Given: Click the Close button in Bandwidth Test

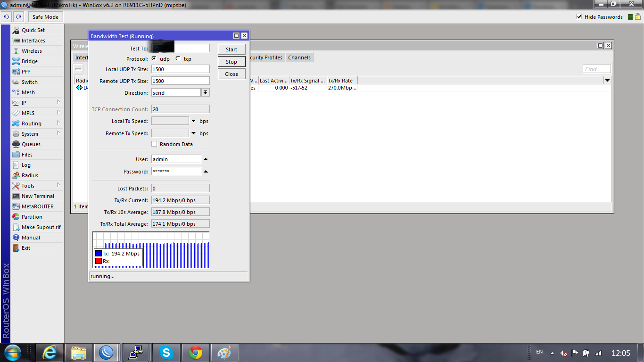Looking at the screenshot, I should click(231, 74).
